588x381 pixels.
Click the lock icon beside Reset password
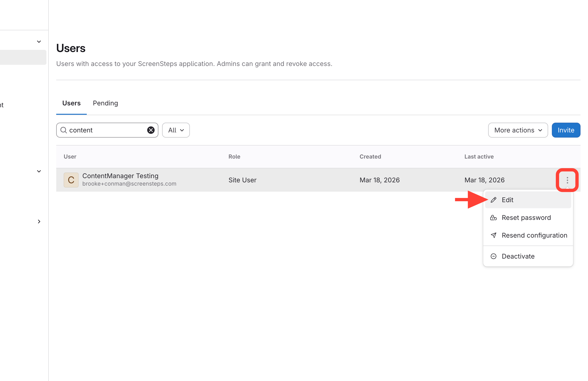pos(493,218)
